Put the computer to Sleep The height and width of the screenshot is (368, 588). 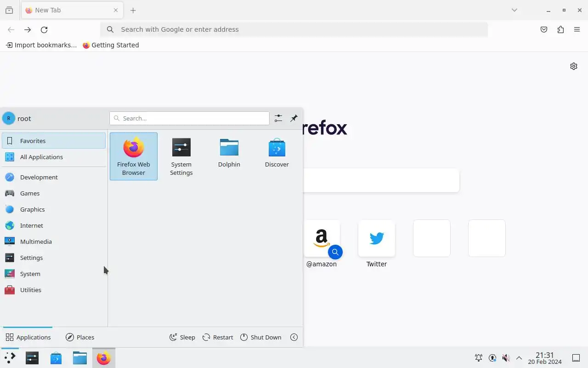point(182,337)
